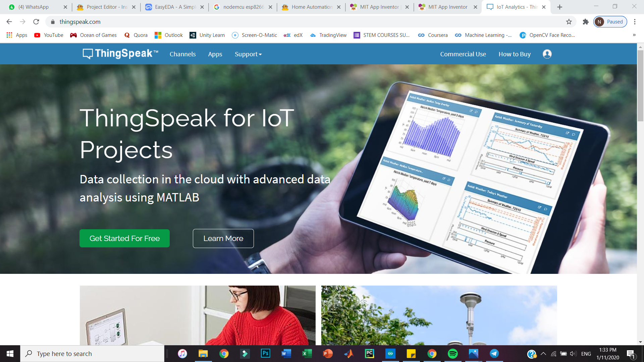The image size is (644, 362).
Task: Click the scrollbar down arrow
Action: (640, 342)
